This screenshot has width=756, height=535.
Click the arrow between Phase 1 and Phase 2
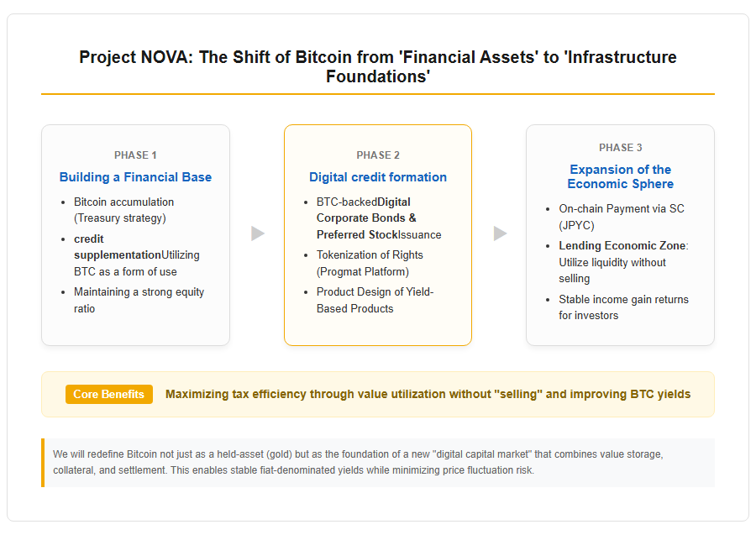[258, 233]
